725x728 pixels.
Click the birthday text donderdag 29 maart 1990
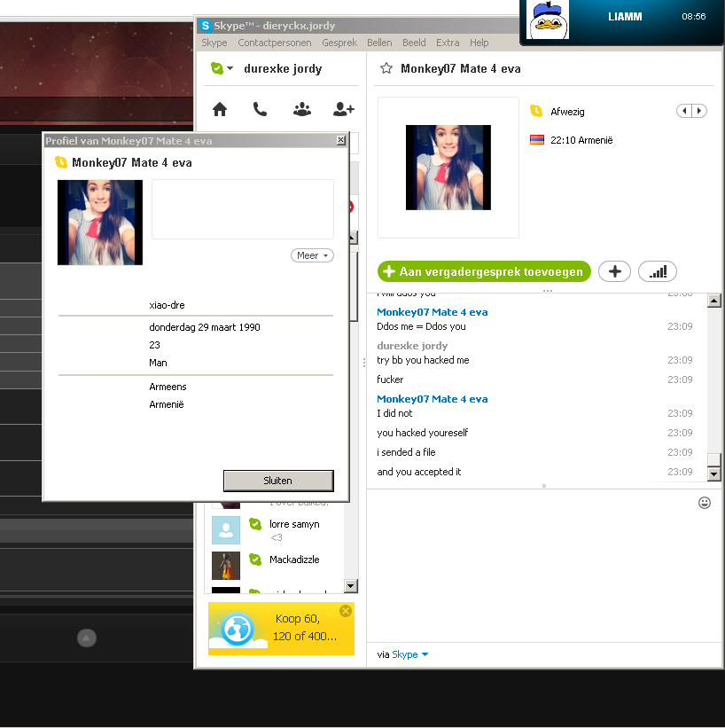205,327
